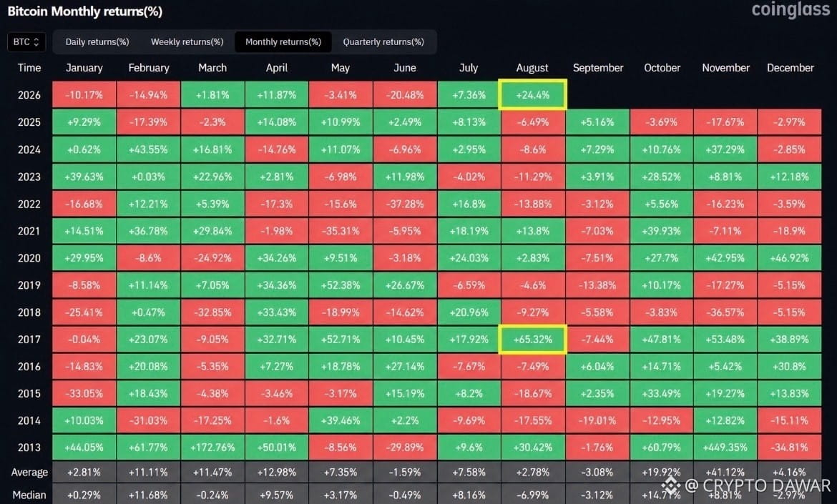Switch to Weekly returns(%) tab

187,42
